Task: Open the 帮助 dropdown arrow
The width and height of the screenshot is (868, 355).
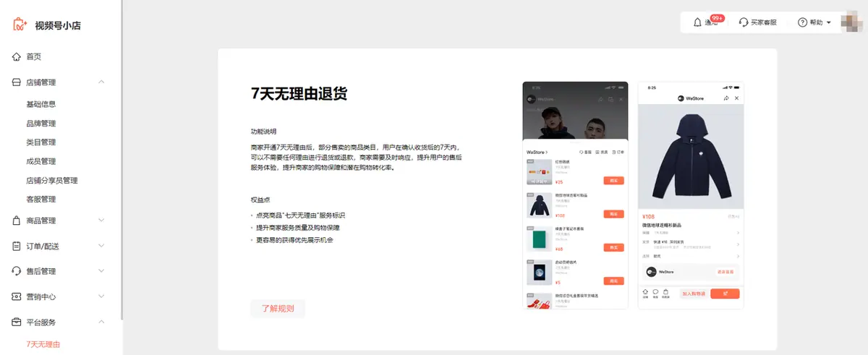Action: click(x=829, y=22)
